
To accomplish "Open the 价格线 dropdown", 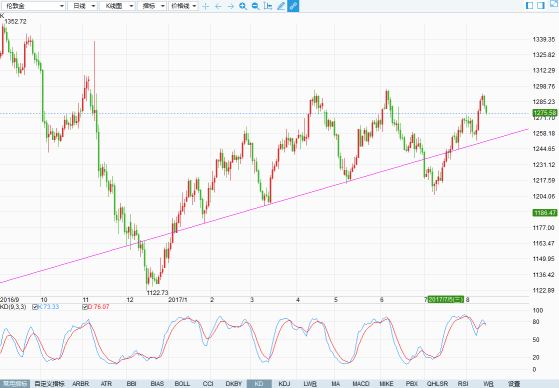I will click(183, 6).
